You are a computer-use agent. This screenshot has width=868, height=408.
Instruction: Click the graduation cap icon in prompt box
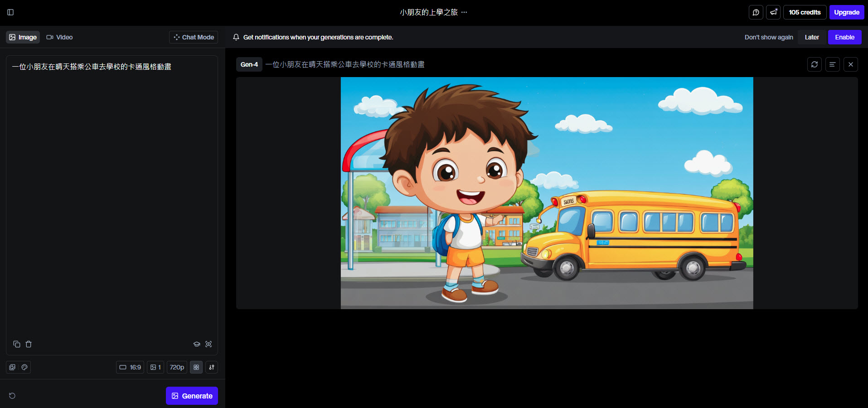(197, 344)
